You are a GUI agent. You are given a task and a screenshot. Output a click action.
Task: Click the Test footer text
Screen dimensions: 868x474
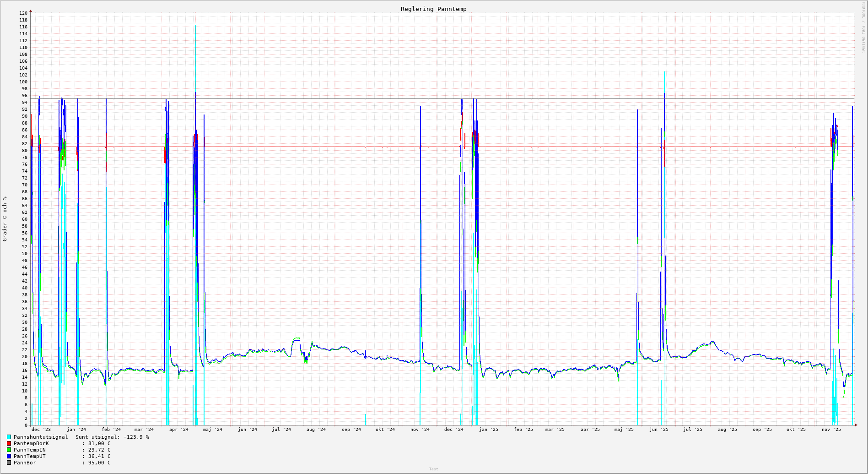[433, 469]
